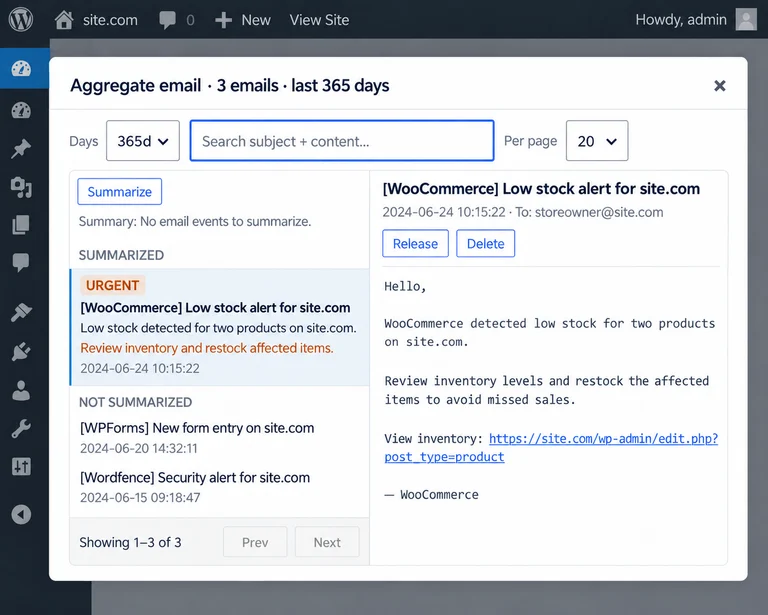768x615 pixels.
Task: Close the Aggregate email dialog
Action: click(720, 86)
